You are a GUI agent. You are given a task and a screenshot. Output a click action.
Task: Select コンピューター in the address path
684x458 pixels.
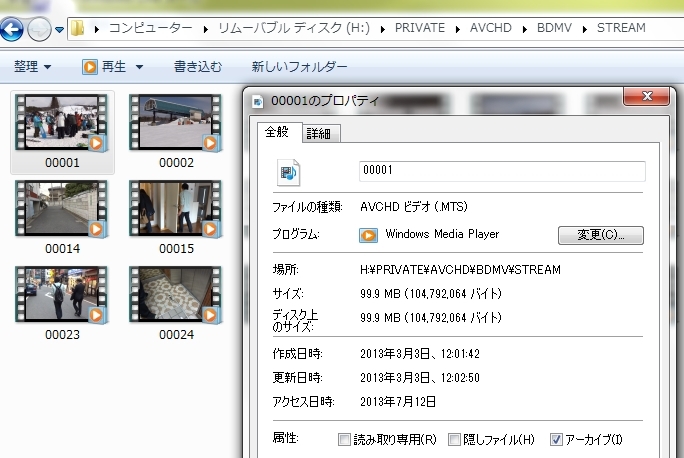click(150, 28)
